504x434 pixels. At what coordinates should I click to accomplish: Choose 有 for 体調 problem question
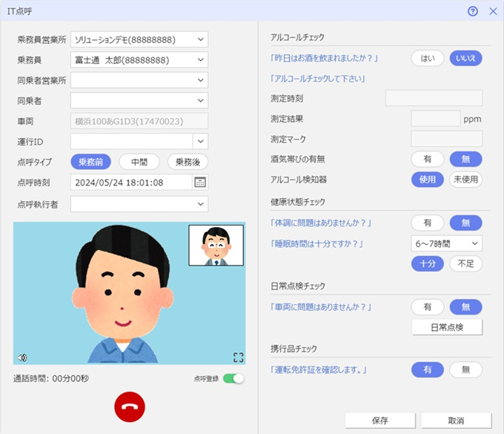tap(428, 223)
